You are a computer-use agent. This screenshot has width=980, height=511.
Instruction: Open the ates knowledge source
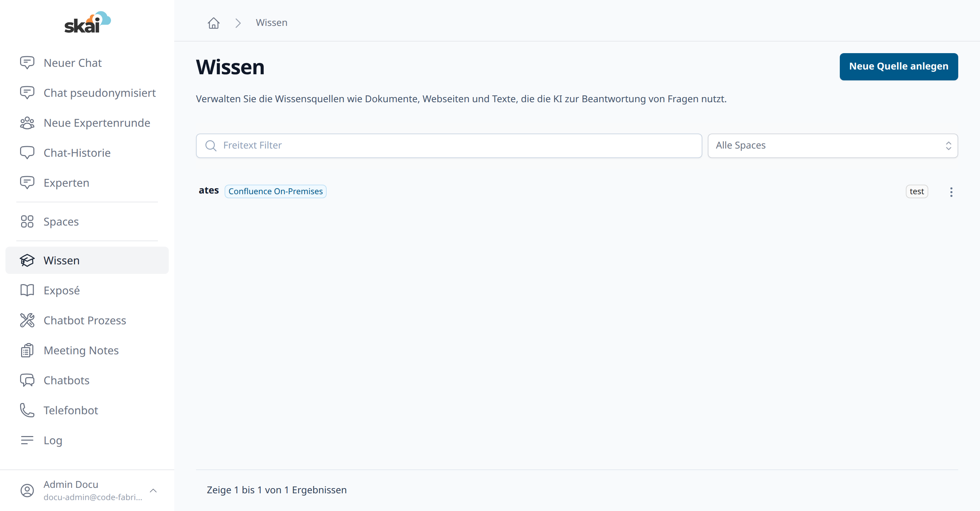click(209, 190)
